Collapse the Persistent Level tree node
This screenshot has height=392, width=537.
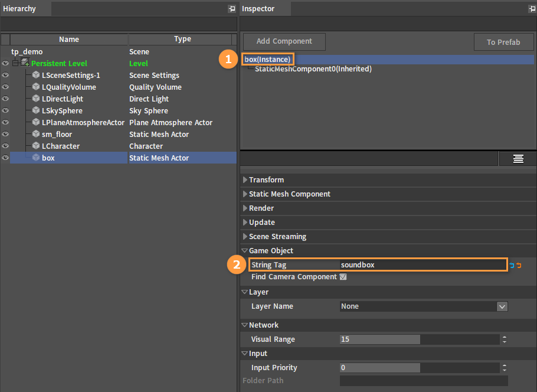click(15, 63)
